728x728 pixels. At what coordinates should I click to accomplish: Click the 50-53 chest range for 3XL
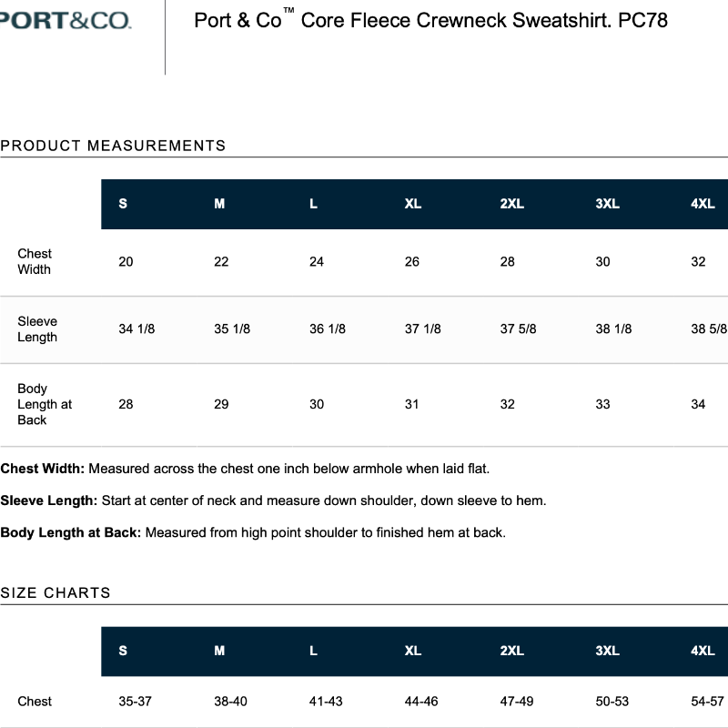point(612,701)
